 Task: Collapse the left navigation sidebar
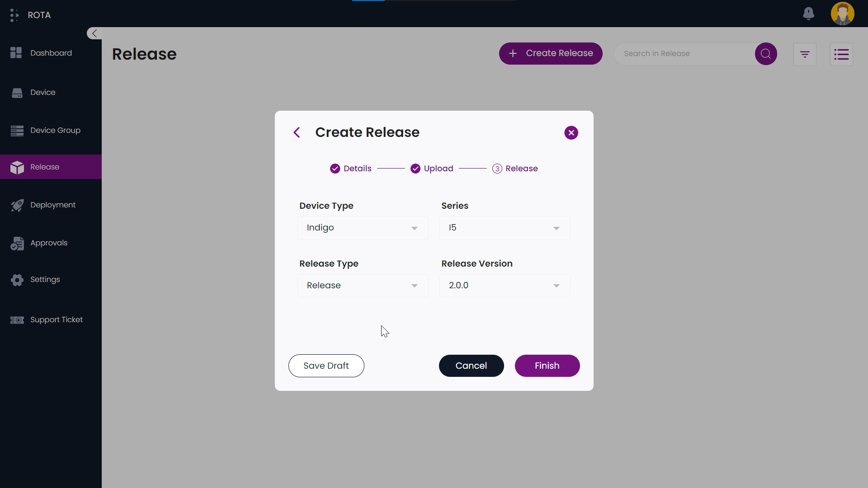(x=94, y=33)
